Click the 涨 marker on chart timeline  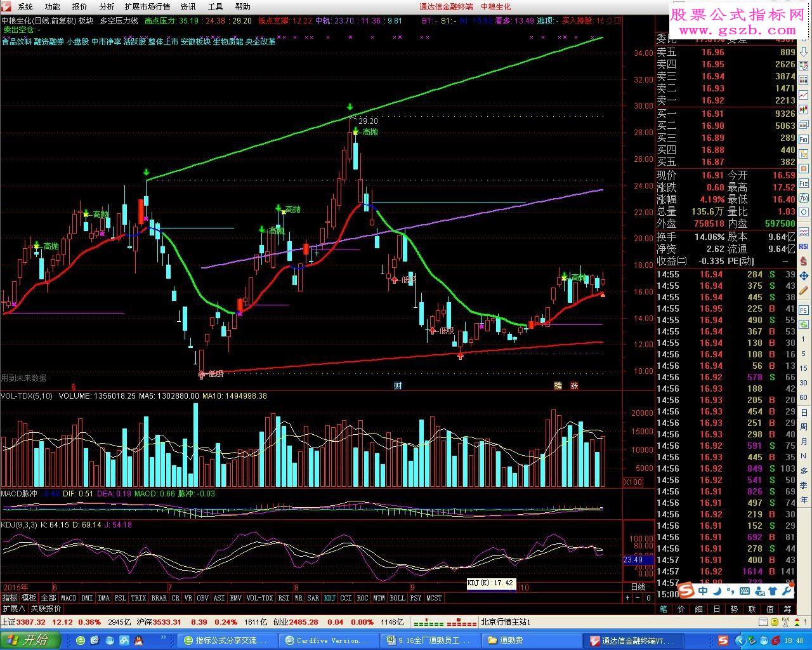coord(574,385)
